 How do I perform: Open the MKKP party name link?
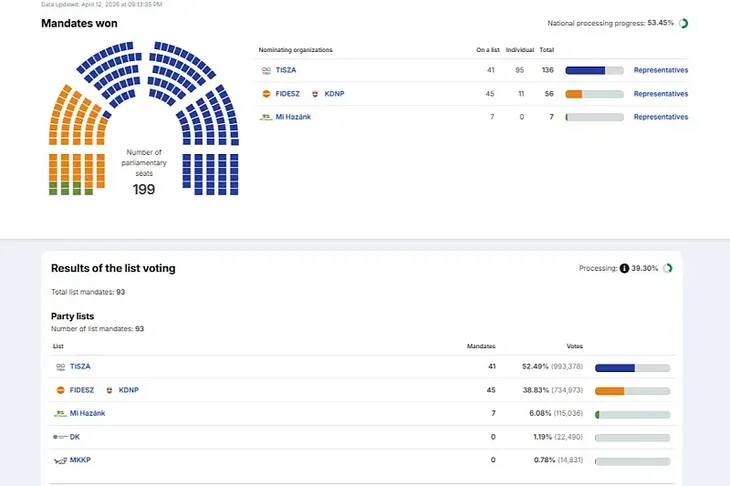pos(81,460)
